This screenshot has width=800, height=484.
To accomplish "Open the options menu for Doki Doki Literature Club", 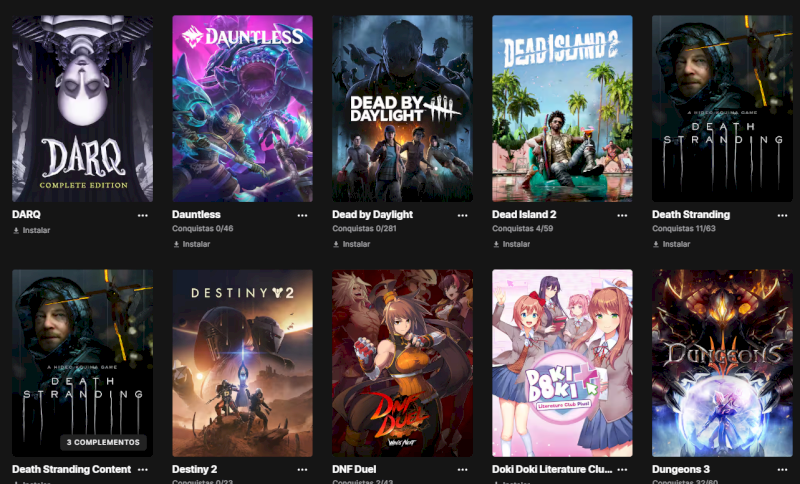I will 622,469.
